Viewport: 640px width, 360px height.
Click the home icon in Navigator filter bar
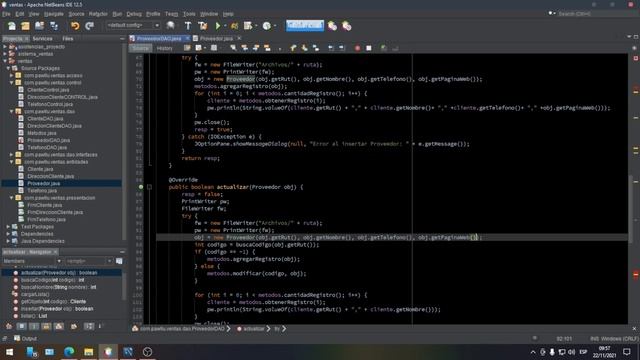[x=9, y=326]
